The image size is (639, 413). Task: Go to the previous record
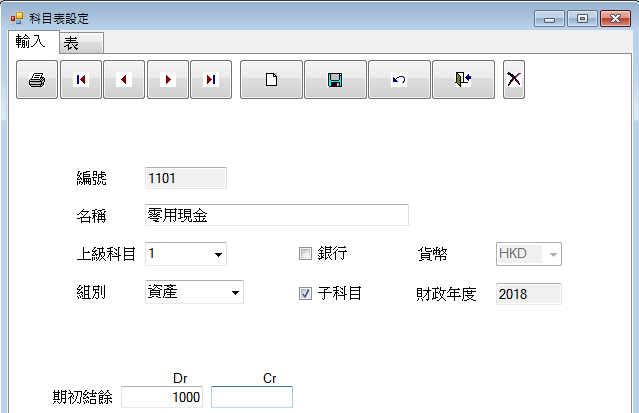124,80
